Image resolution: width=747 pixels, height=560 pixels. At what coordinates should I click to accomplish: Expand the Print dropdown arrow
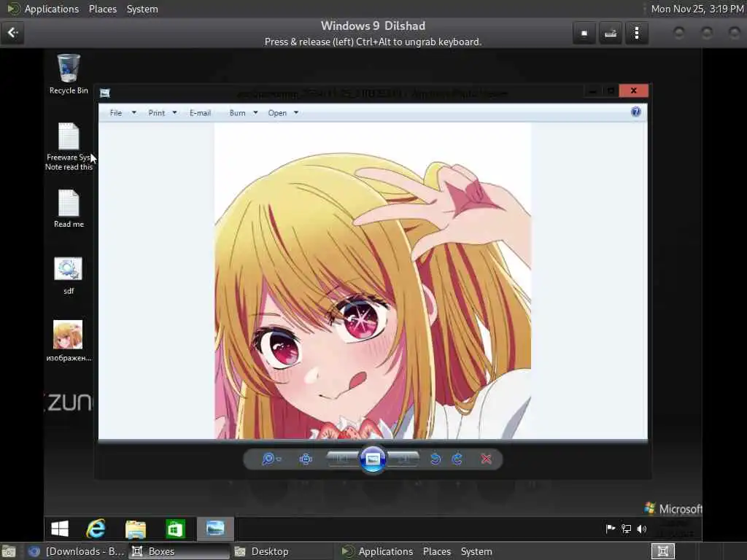[174, 113]
